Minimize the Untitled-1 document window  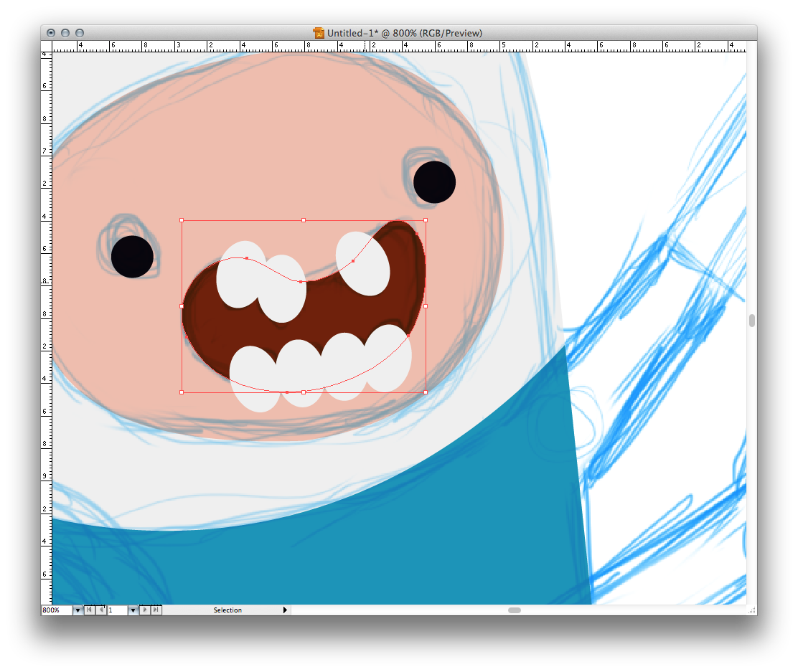point(65,33)
